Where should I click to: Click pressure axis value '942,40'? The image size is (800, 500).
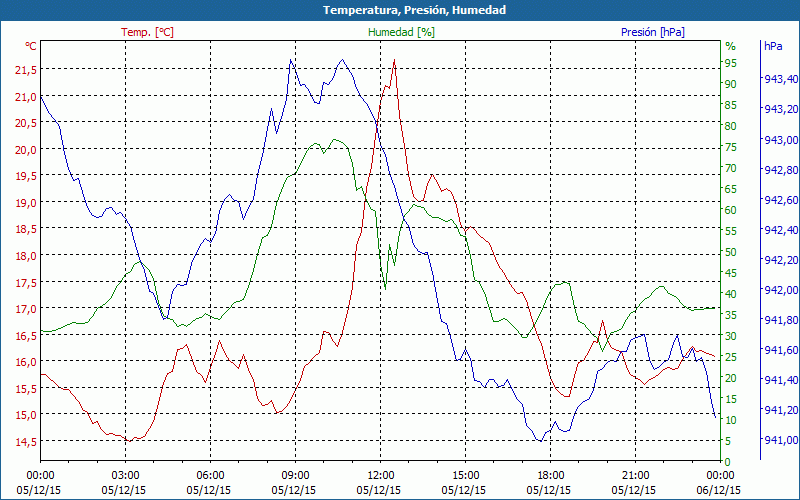[x=781, y=230]
